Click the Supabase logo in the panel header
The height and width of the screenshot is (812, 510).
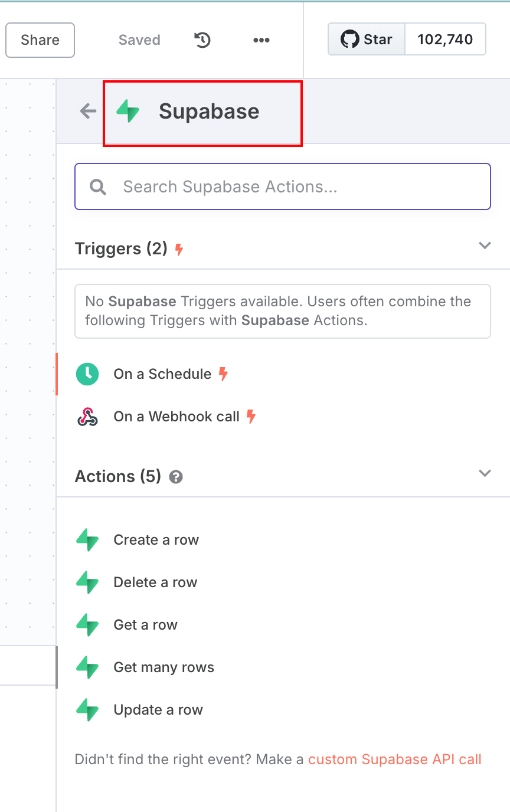tap(127, 111)
